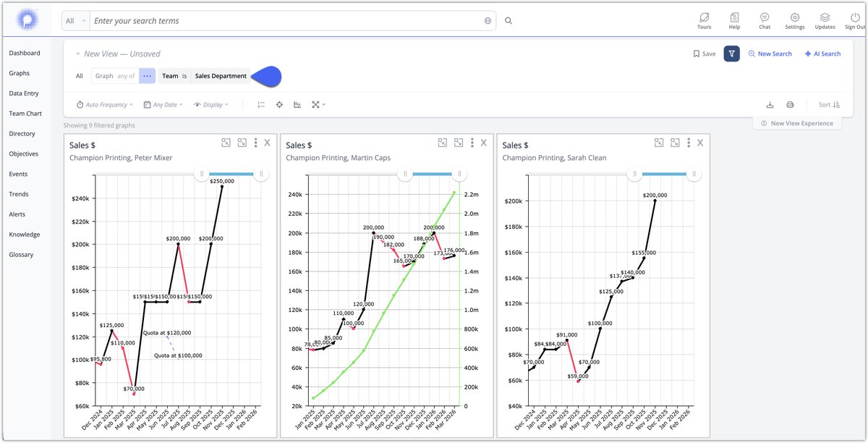Image resolution: width=868 pixels, height=443 pixels.
Task: Click left range handle on Peter Mixer graph
Action: [x=202, y=174]
